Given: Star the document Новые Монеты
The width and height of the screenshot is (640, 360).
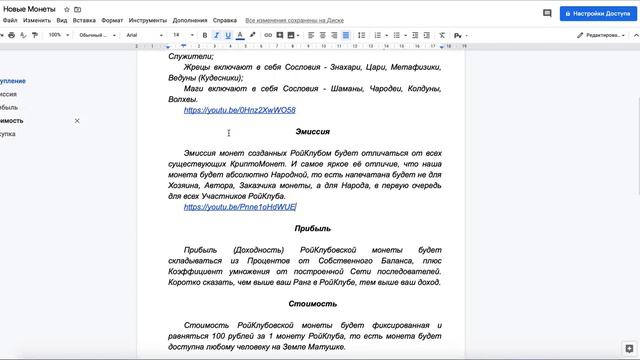Looking at the screenshot, I should 67,9.
